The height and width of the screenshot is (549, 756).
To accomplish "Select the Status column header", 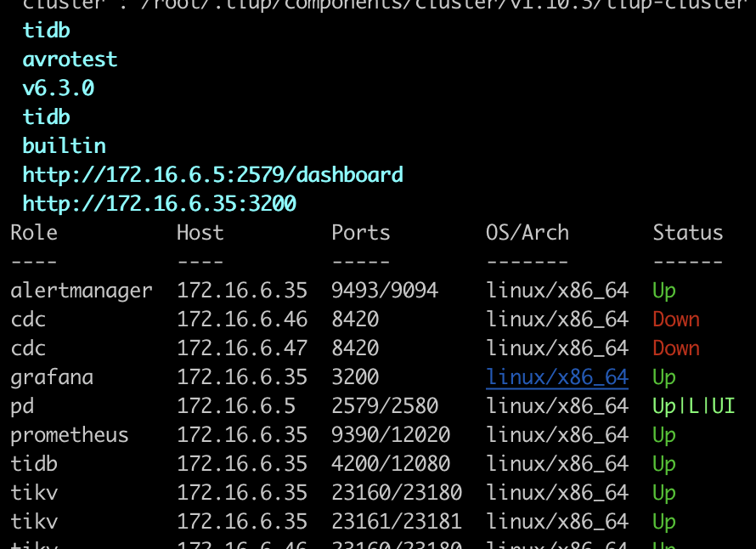I will tap(687, 232).
